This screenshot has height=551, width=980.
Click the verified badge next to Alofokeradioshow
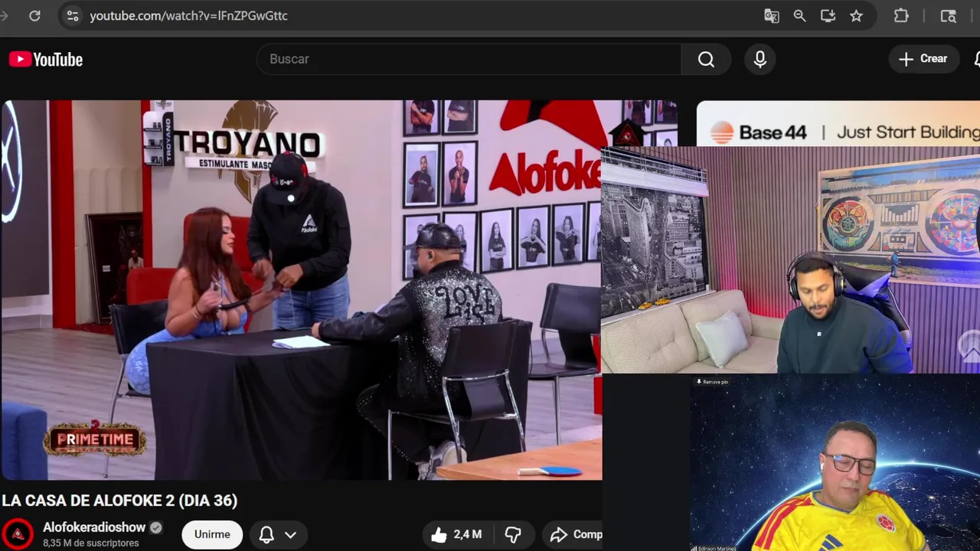pyautogui.click(x=155, y=527)
